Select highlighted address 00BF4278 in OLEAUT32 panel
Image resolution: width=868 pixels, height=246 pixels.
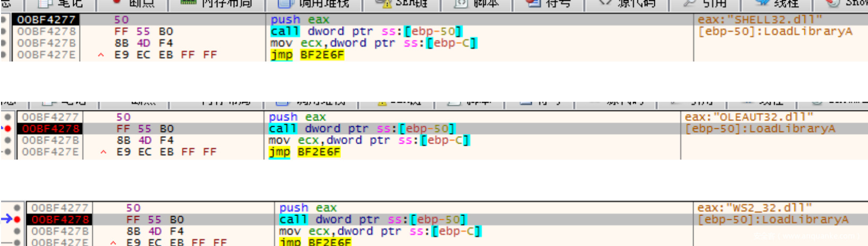tap(50, 129)
